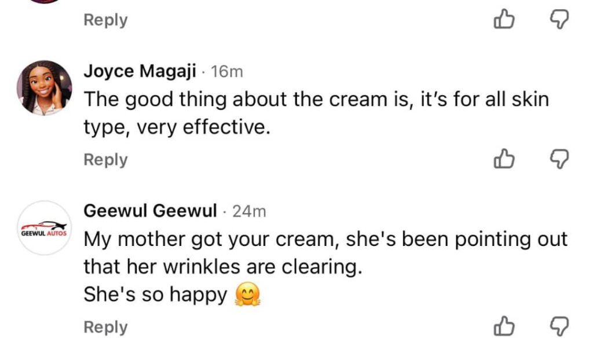Click the 'She's so happy' line
The height and width of the screenshot is (364, 593).
pyautogui.click(x=155, y=295)
